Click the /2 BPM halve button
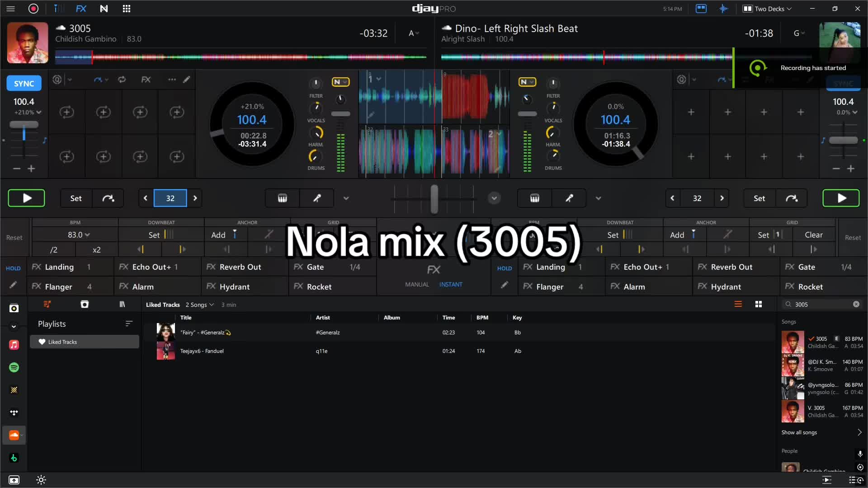The height and width of the screenshot is (488, 868). [54, 250]
